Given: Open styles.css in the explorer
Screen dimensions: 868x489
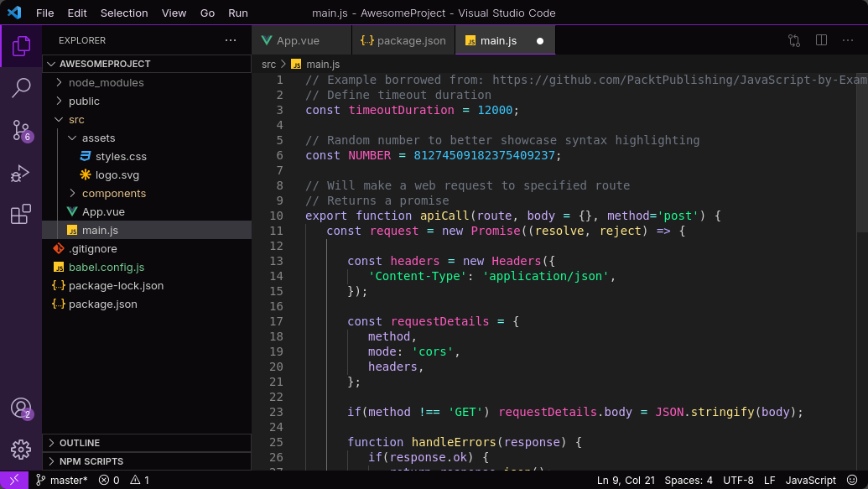Looking at the screenshot, I should 147,156.
